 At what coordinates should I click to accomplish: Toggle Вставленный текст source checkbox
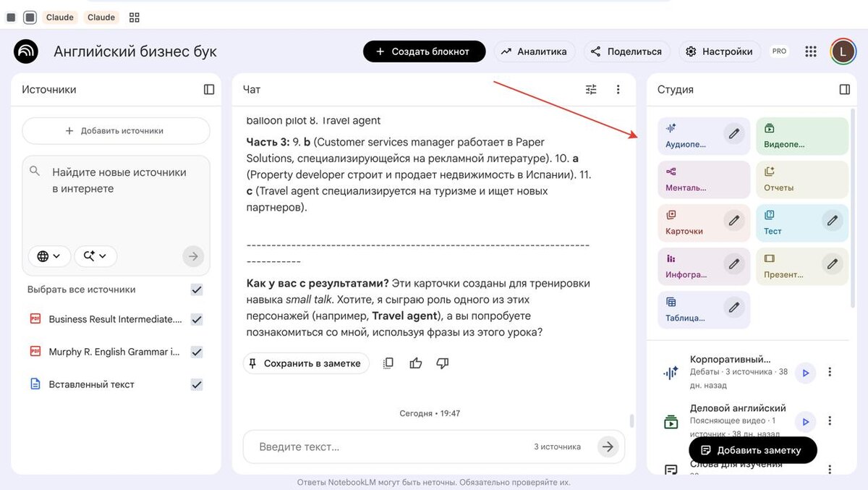point(197,384)
